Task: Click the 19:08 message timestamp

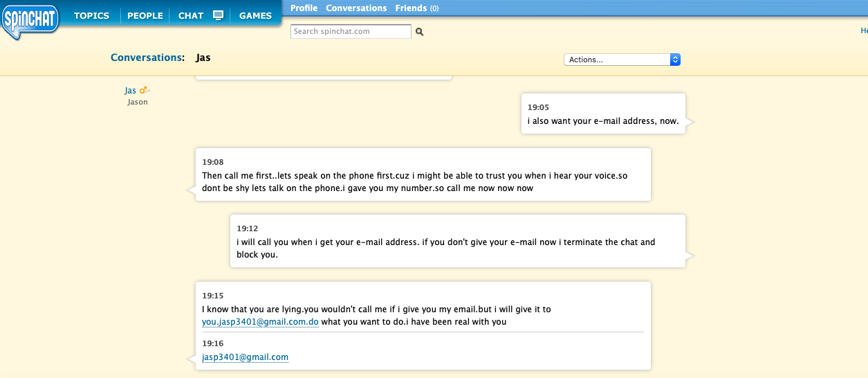Action: click(213, 162)
